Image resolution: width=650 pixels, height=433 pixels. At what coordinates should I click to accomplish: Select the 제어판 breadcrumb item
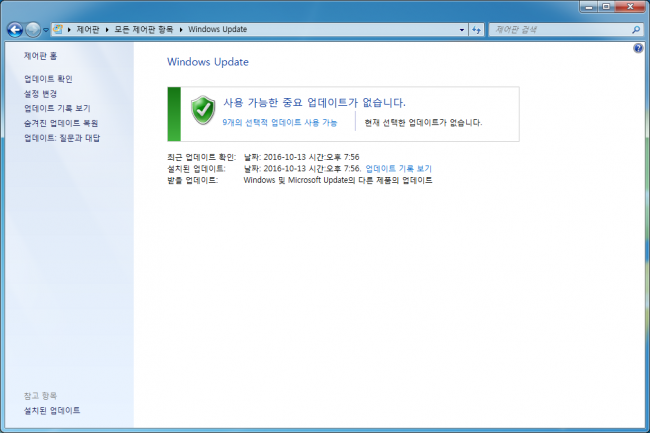(88, 29)
